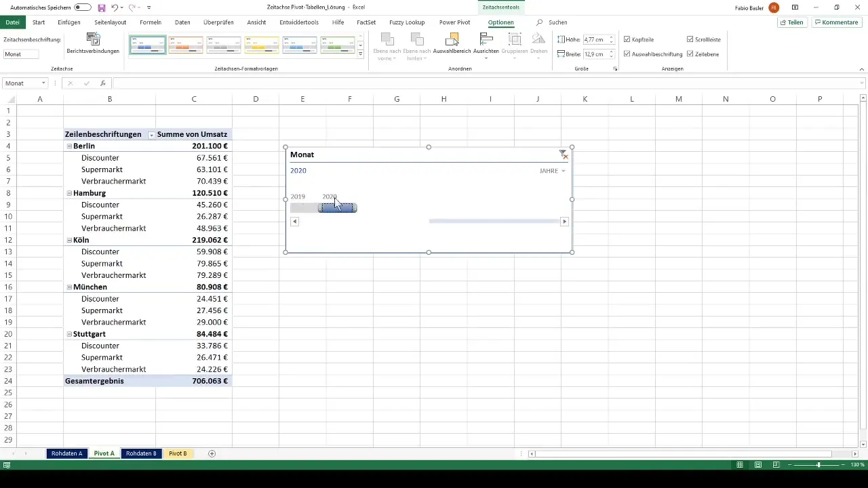Click the Höhe height input field

click(594, 39)
